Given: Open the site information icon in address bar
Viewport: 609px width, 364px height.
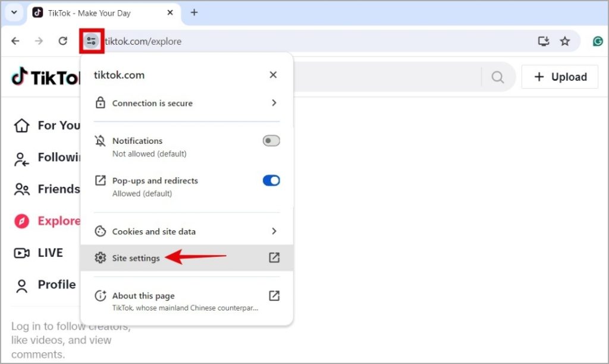Looking at the screenshot, I should point(92,41).
